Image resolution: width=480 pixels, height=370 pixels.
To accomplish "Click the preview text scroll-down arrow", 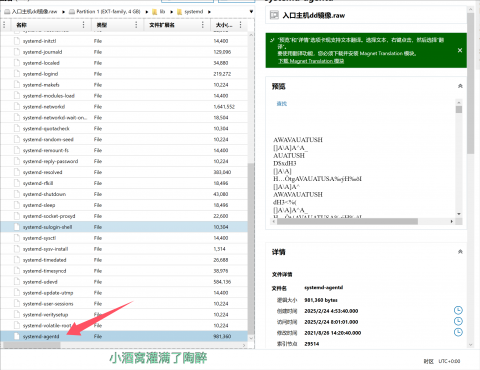I will 459,214.
